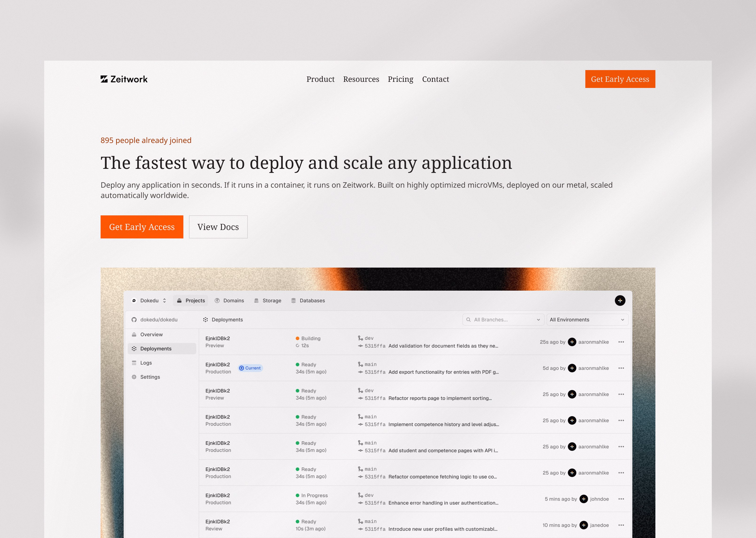Click the search icon in All Branches field
Screen dimensions: 756x538
[x=469, y=320]
